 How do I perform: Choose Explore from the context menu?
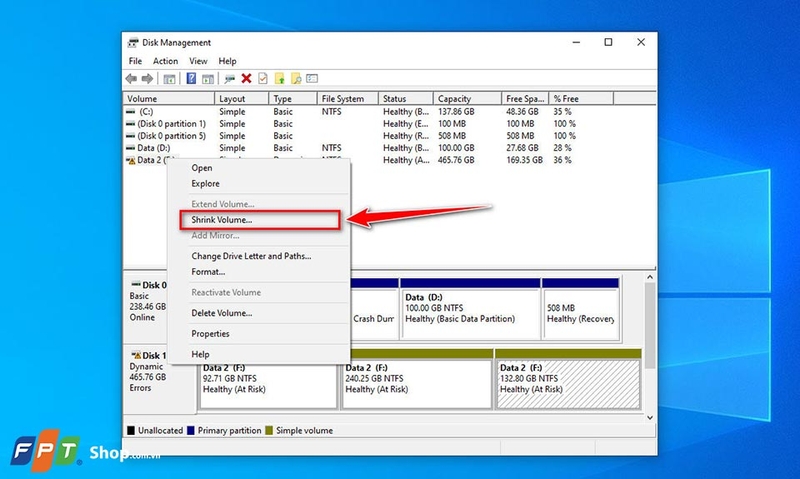pyautogui.click(x=259, y=184)
